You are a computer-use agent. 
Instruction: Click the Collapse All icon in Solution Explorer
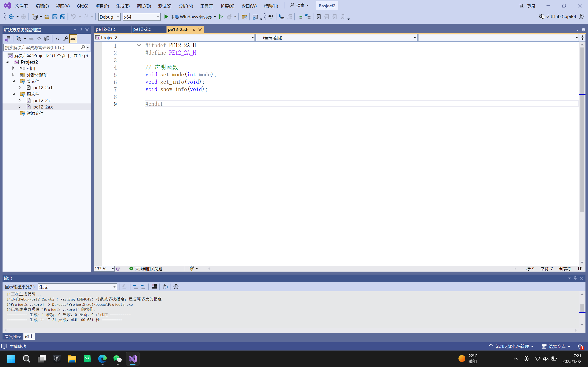[x=39, y=39]
